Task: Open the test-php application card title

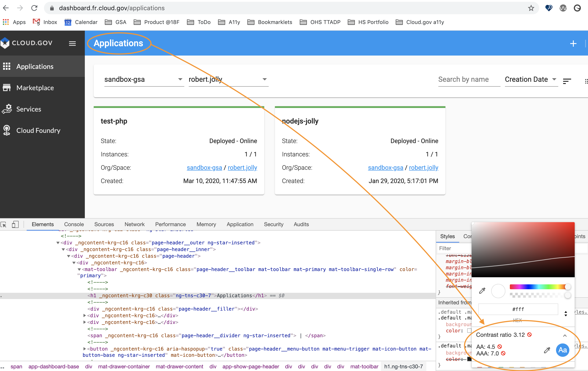Action: (x=114, y=121)
